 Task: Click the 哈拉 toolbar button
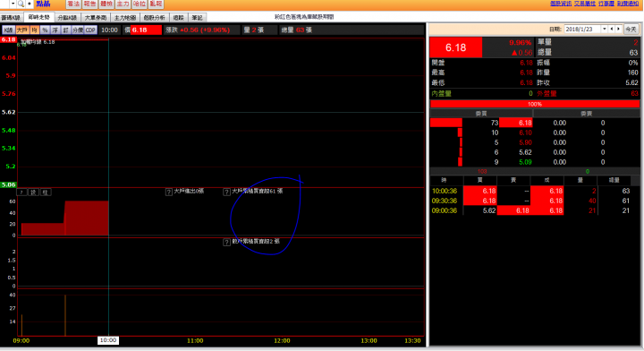click(140, 4)
